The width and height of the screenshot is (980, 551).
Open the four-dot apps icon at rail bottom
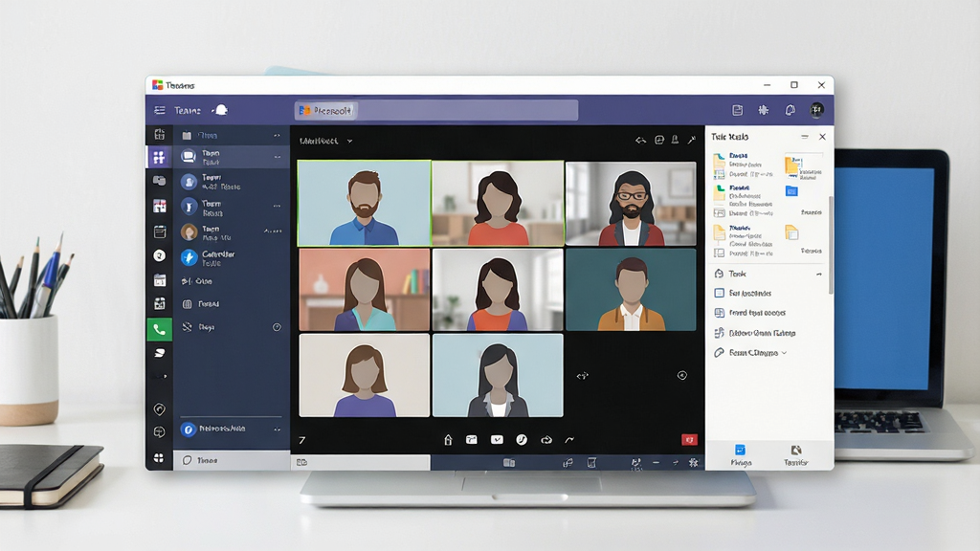pyautogui.click(x=159, y=458)
